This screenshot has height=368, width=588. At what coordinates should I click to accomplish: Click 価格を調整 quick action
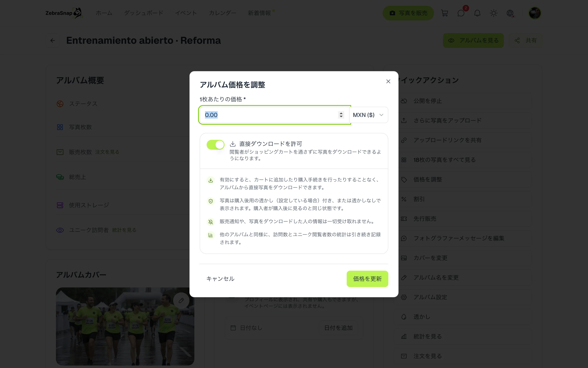(x=463, y=179)
